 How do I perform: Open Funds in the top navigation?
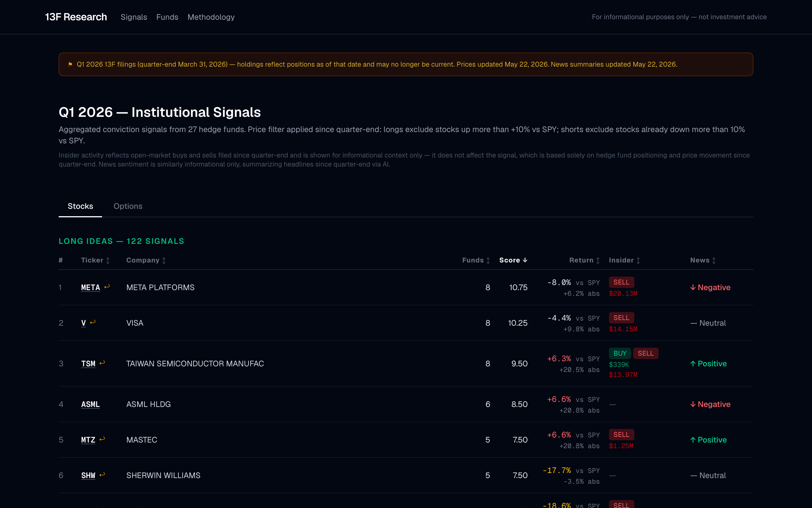tap(167, 17)
